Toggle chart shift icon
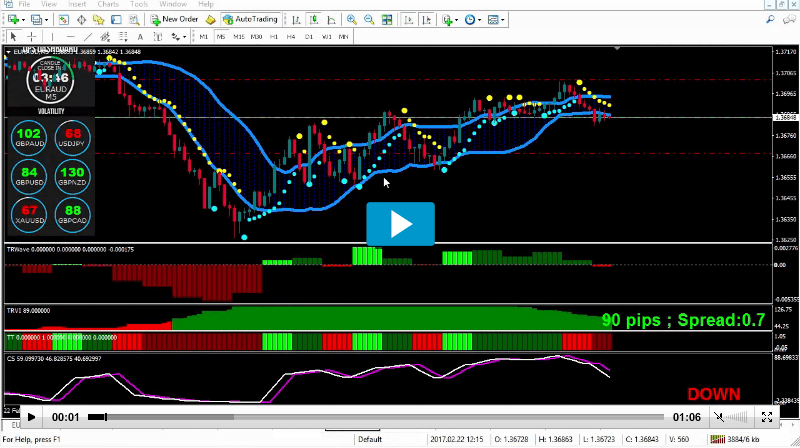 (427, 20)
